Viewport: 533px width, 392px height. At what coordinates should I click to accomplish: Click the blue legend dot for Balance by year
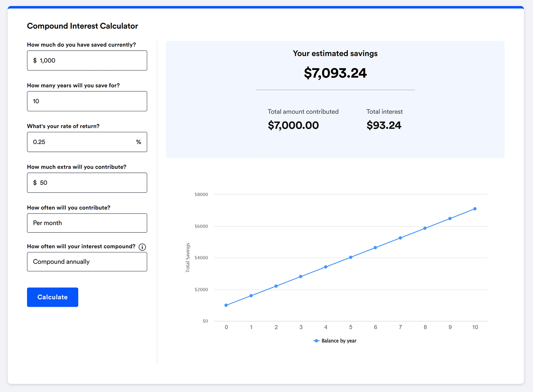pos(316,341)
